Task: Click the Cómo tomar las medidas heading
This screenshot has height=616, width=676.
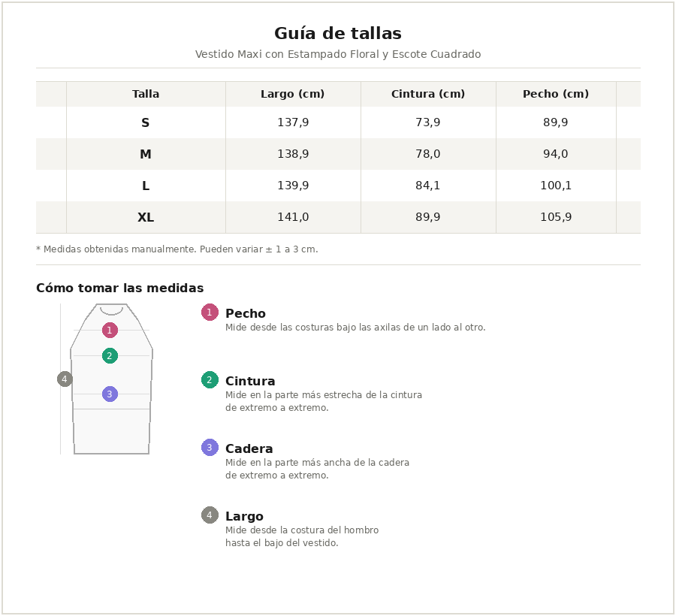Action: click(x=119, y=288)
